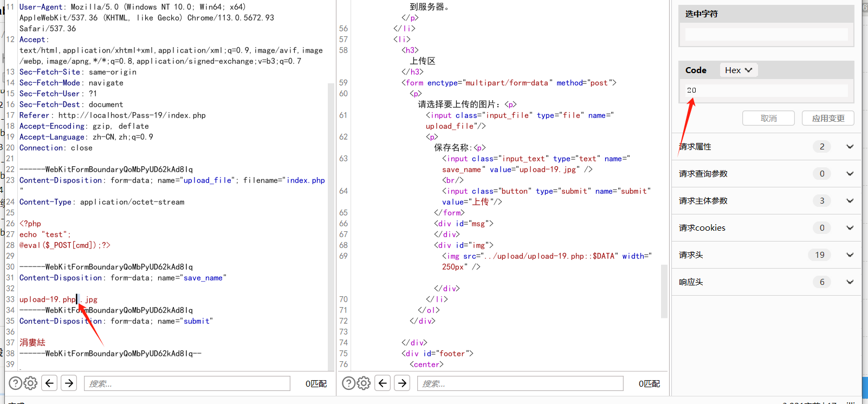Click the Sec-Fetch-User header line

click(58, 94)
